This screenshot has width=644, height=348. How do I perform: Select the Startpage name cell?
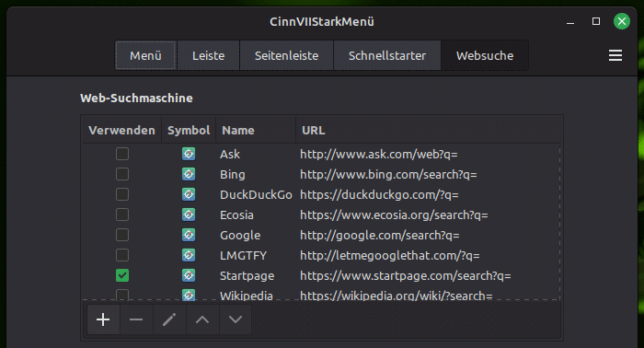tap(247, 275)
